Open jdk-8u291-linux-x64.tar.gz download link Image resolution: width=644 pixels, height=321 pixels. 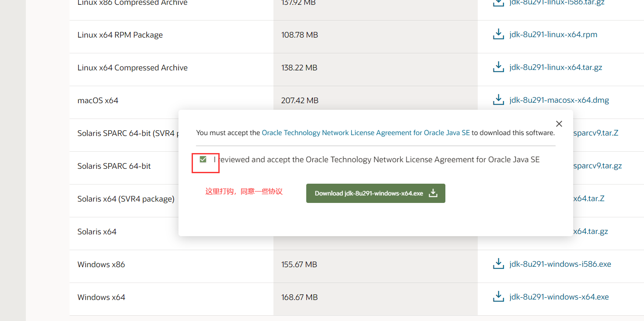tap(556, 67)
